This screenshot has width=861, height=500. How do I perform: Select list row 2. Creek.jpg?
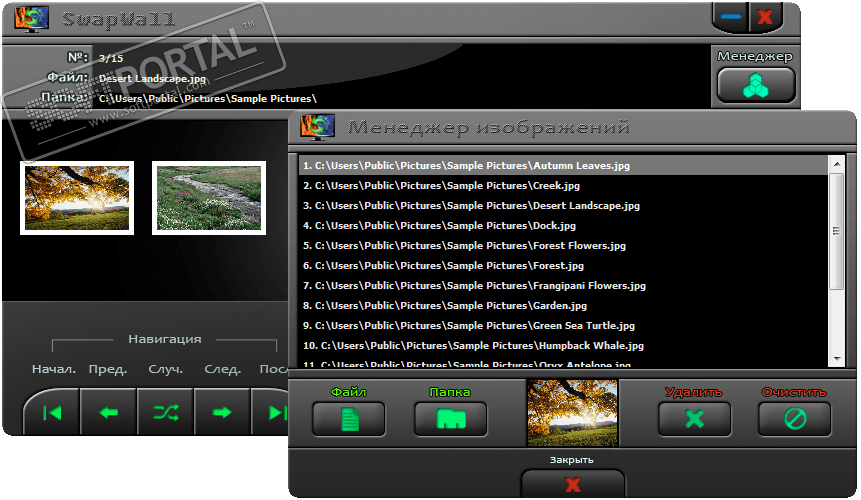[x=563, y=186]
